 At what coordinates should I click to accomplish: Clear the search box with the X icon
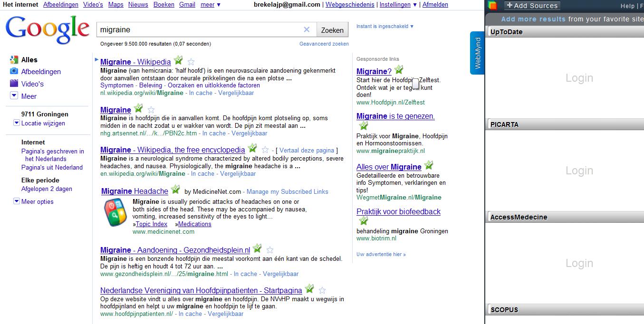pos(307,29)
